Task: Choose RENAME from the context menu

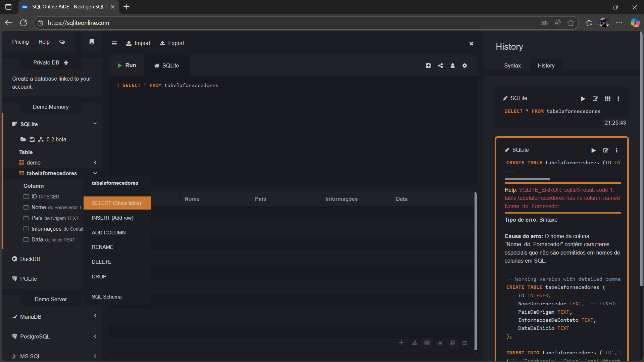Action: (x=117, y=247)
